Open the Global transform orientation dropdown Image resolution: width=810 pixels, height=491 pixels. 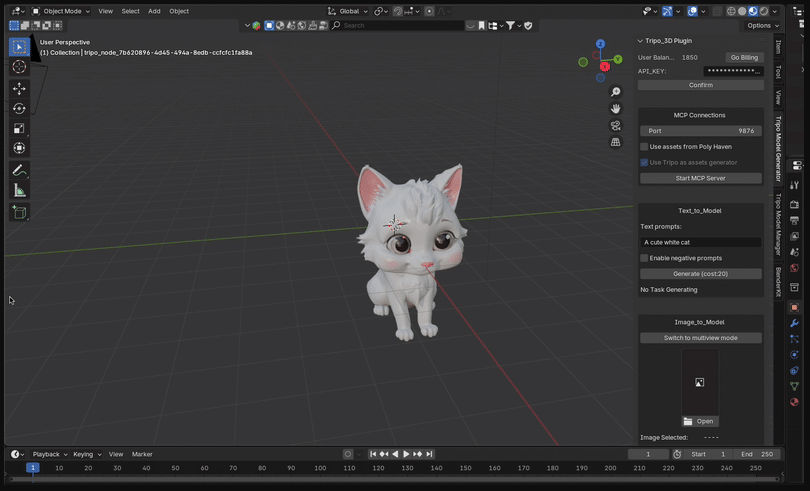[x=348, y=11]
